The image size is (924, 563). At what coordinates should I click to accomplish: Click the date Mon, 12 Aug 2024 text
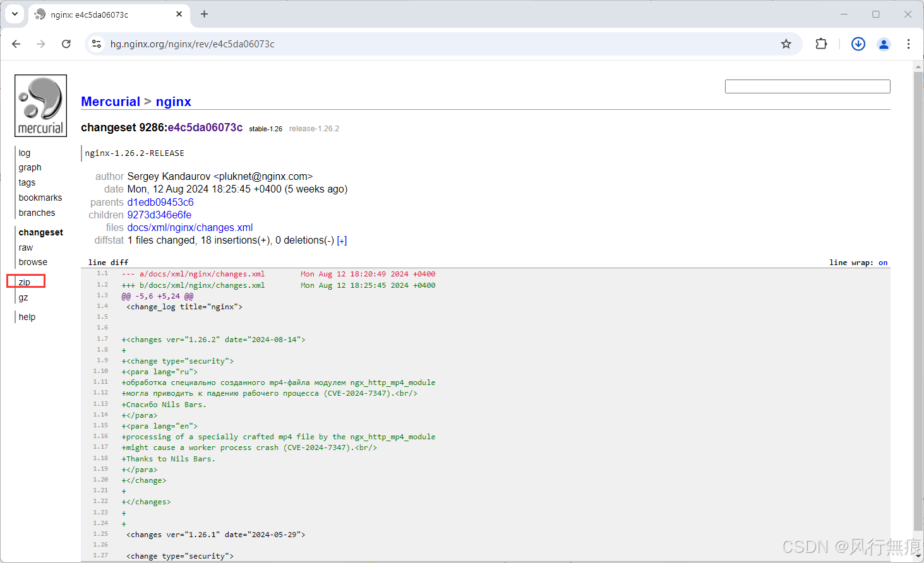pos(237,189)
